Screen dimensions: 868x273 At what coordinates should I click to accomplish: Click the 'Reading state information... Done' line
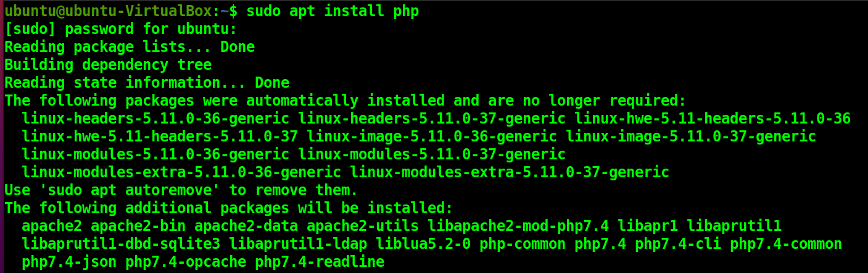click(x=147, y=83)
